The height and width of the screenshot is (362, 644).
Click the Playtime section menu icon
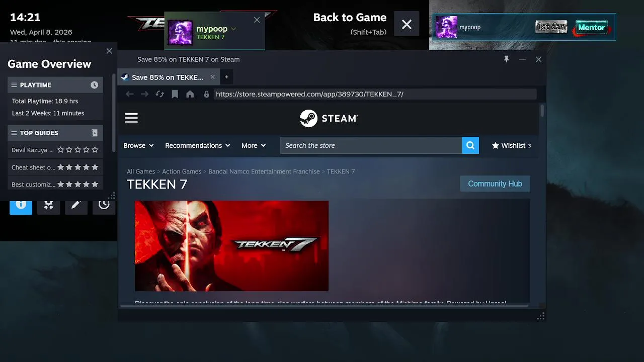click(14, 85)
